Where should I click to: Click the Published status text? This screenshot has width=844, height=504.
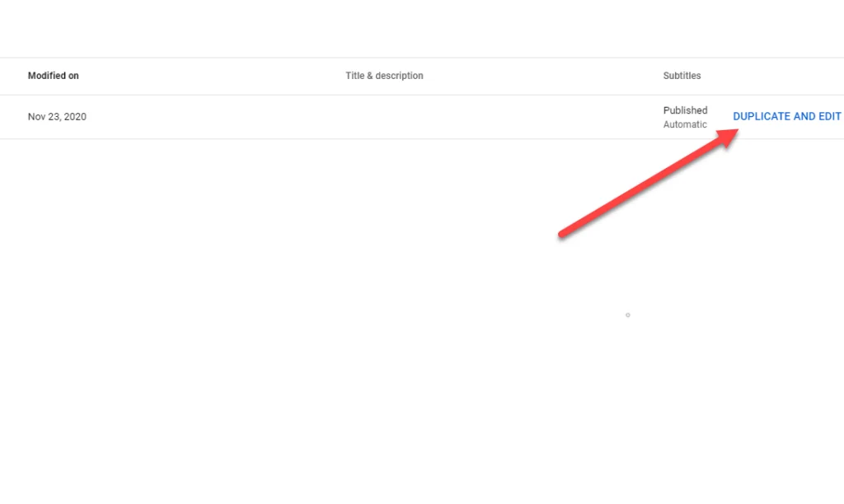(685, 110)
